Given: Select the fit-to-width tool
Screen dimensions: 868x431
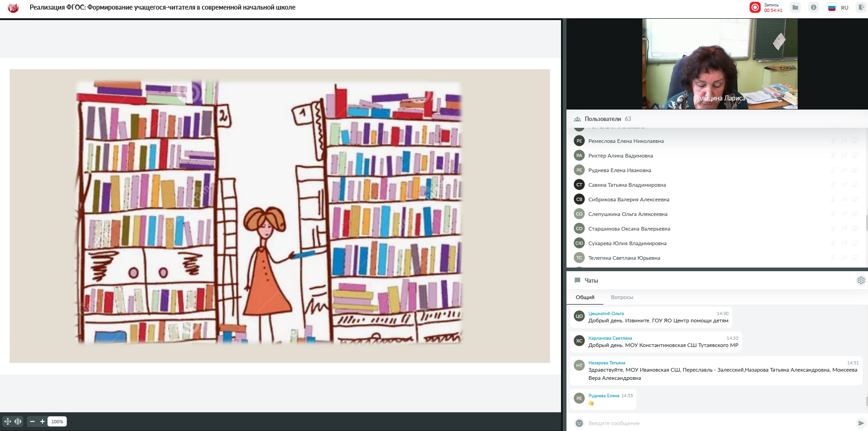Looking at the screenshot, I should pyautogui.click(x=18, y=421).
